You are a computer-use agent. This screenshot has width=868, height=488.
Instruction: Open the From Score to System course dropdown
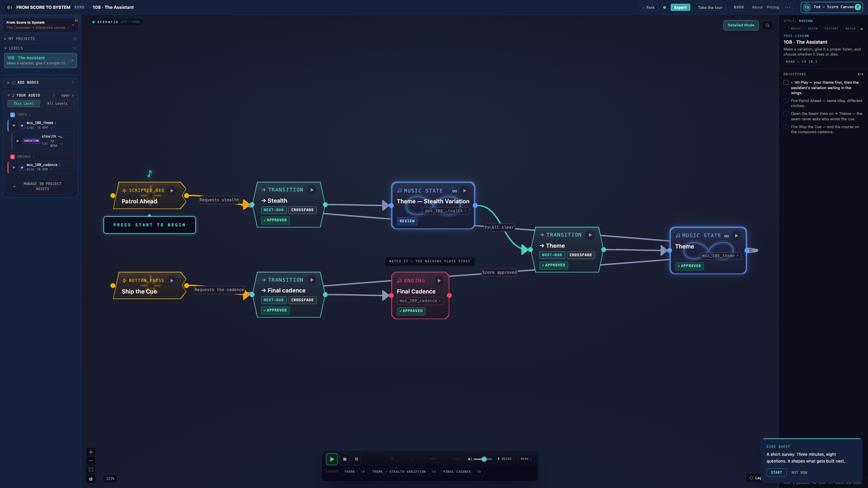(40, 25)
